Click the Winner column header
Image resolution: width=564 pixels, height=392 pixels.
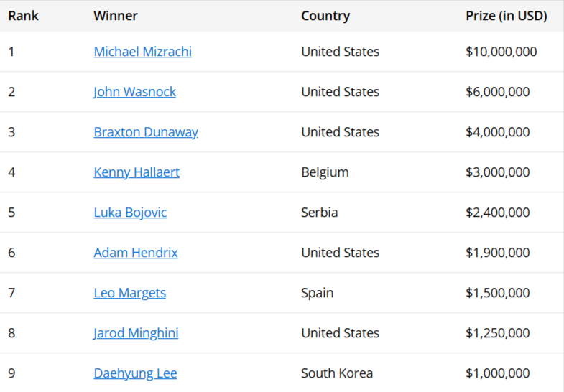pos(116,16)
